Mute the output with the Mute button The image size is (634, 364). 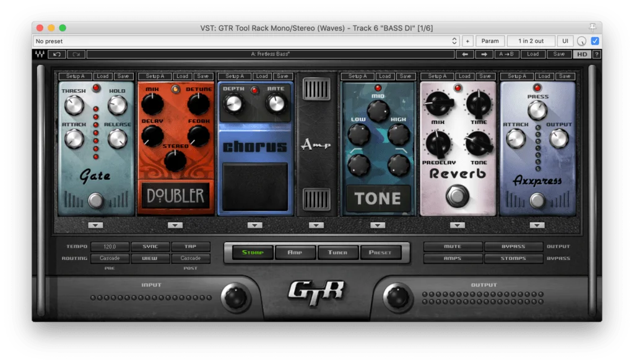tap(453, 246)
